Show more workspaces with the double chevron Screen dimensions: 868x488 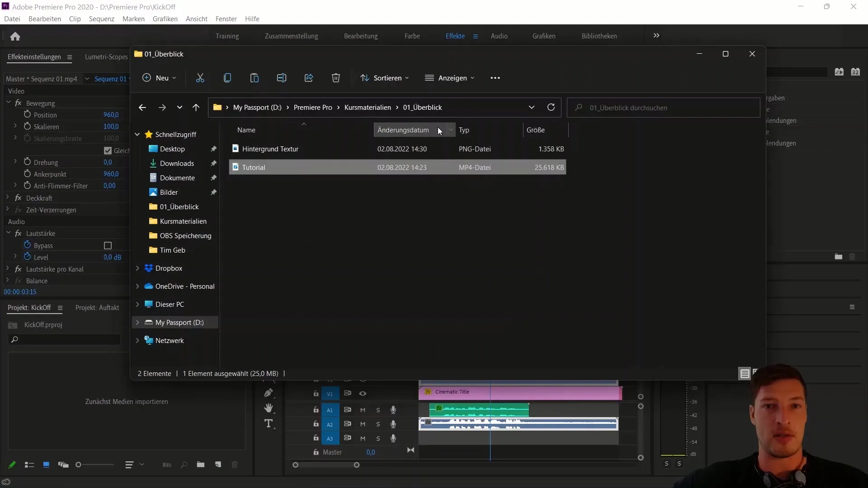656,35
